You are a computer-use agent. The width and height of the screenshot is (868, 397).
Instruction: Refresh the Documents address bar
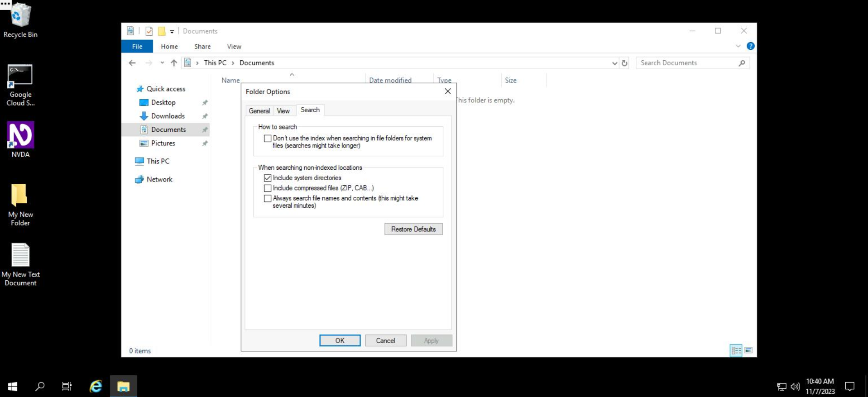[x=624, y=63]
